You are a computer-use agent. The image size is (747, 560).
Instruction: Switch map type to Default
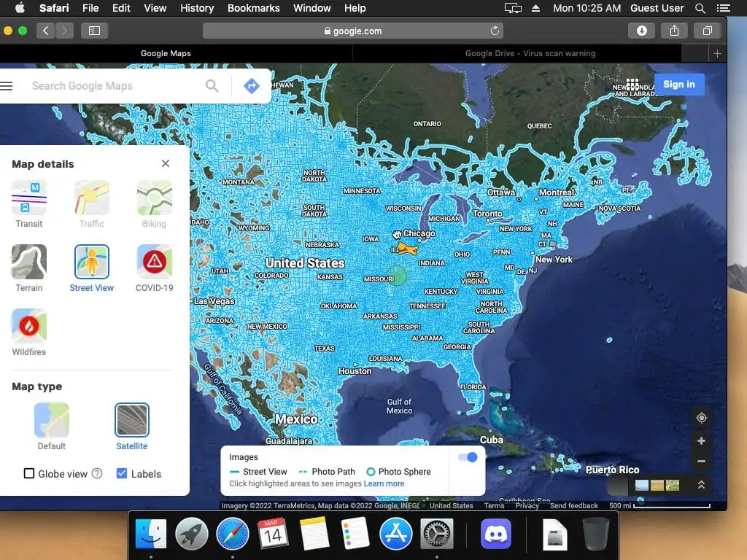52,426
